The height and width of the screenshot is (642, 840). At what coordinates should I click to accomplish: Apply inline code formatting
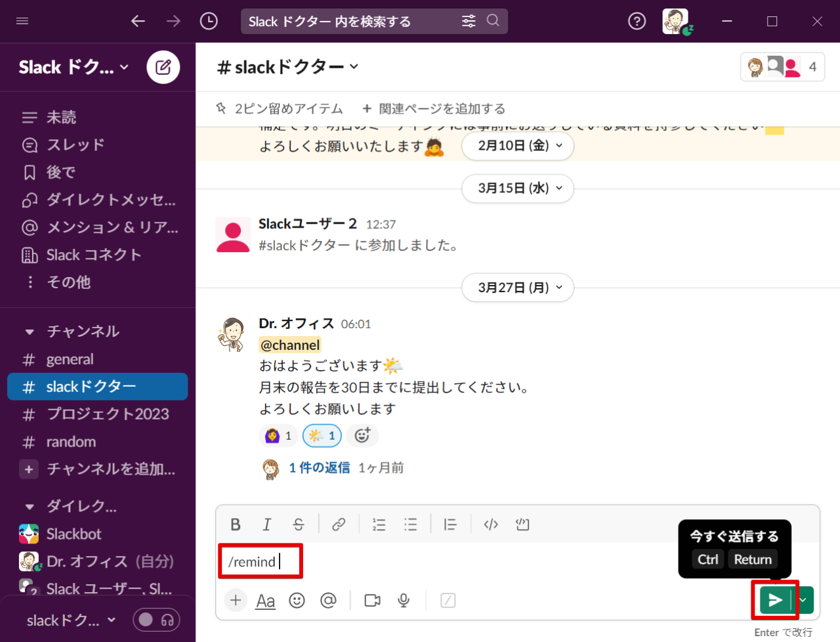491,524
